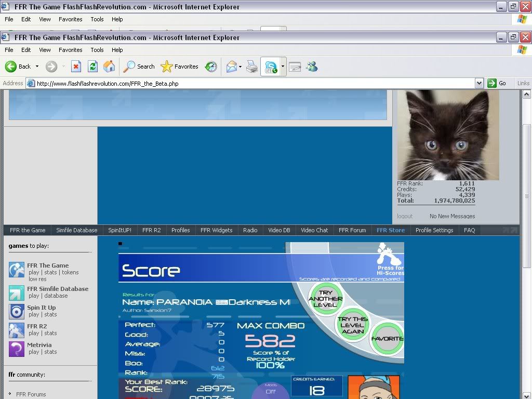Click the FFR Simfile Database arrow icon
The width and height of the screenshot is (532, 399).
tap(17, 293)
